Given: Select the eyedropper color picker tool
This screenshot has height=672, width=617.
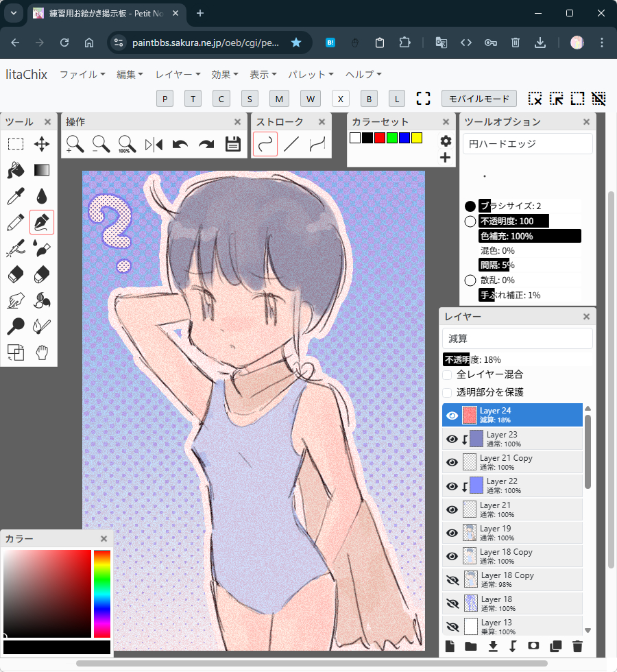Looking at the screenshot, I should point(16,196).
